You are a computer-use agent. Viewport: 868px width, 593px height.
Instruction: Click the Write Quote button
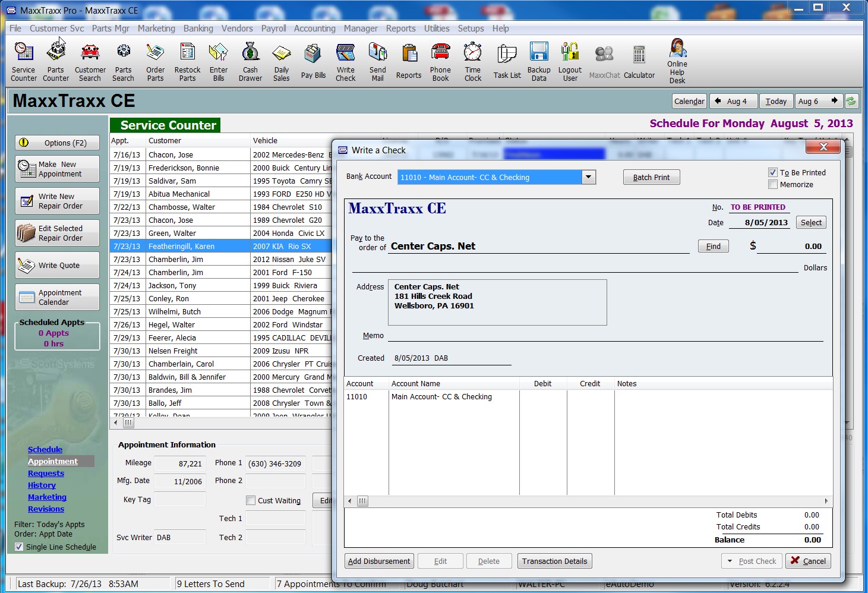[x=57, y=265]
